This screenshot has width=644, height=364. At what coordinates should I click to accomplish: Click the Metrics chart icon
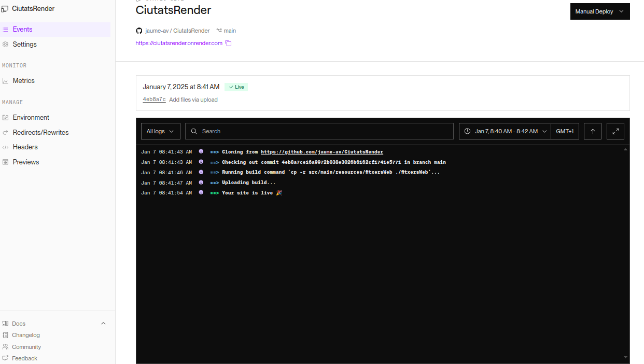tap(5, 81)
